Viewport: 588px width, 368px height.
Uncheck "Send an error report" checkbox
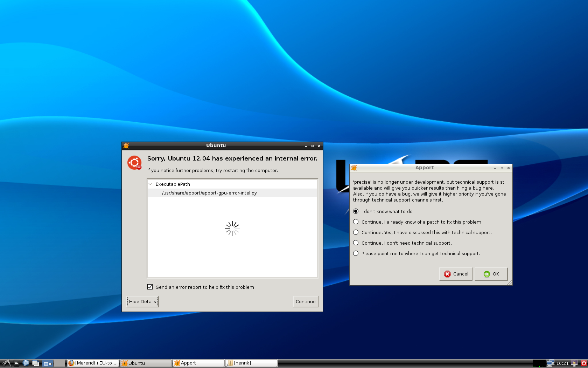pyautogui.click(x=150, y=287)
